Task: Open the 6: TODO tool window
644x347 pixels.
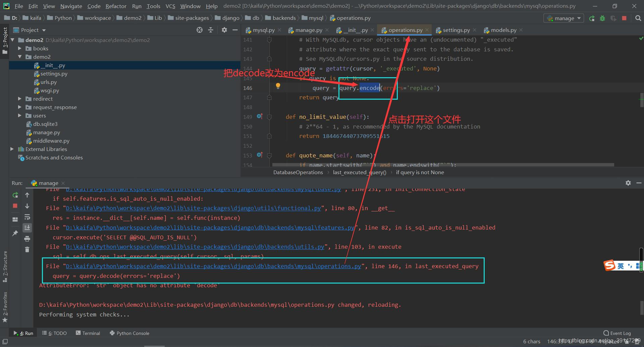Action: pyautogui.click(x=54, y=333)
